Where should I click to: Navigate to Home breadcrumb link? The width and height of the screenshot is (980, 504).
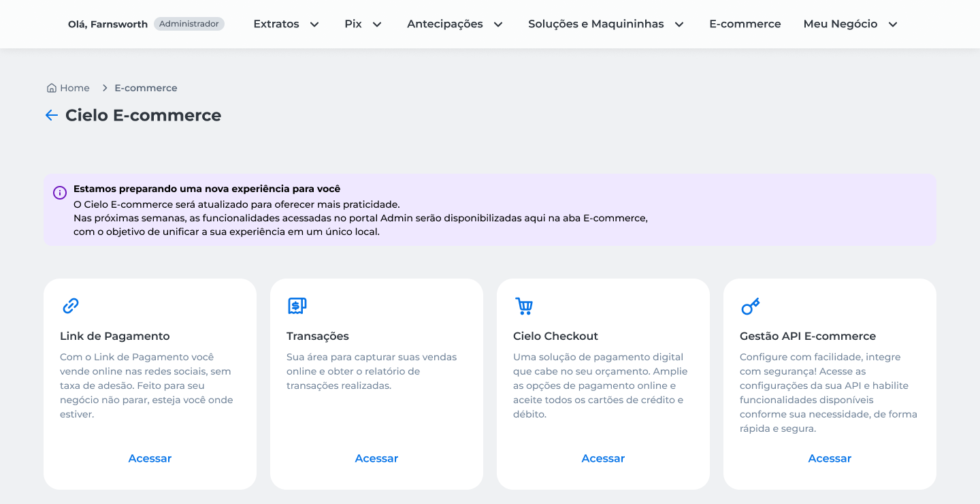pyautogui.click(x=75, y=88)
